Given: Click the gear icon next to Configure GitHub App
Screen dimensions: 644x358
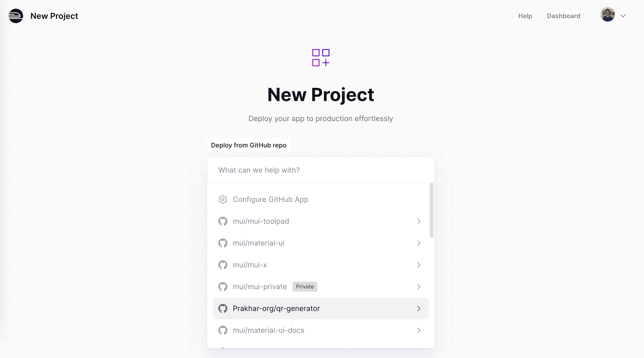Looking at the screenshot, I should [223, 199].
